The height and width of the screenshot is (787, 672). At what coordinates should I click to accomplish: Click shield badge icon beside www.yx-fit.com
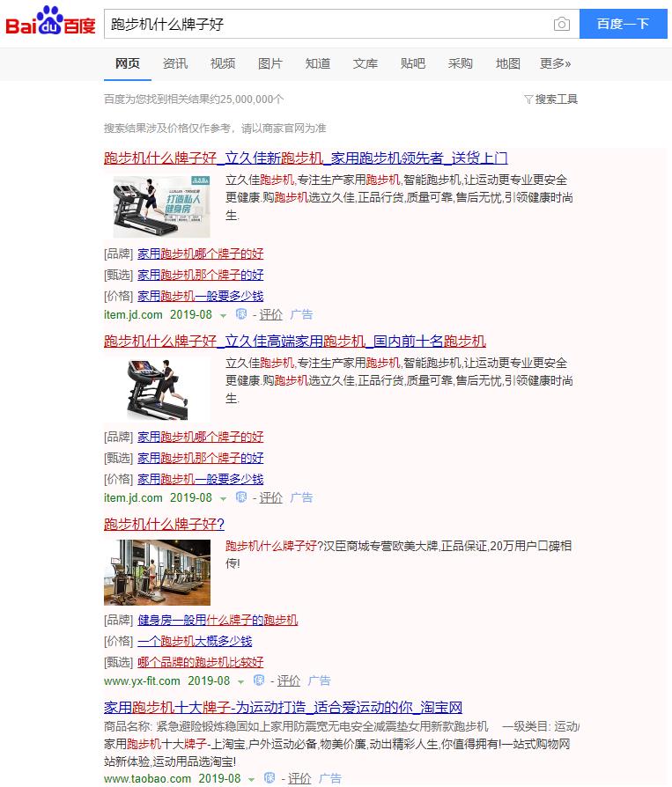pyautogui.click(x=259, y=680)
